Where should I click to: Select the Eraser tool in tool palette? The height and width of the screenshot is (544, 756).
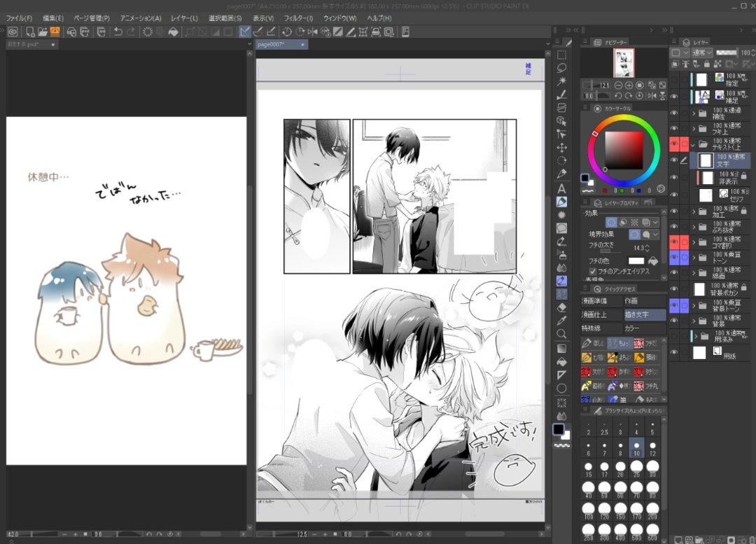coord(561,307)
